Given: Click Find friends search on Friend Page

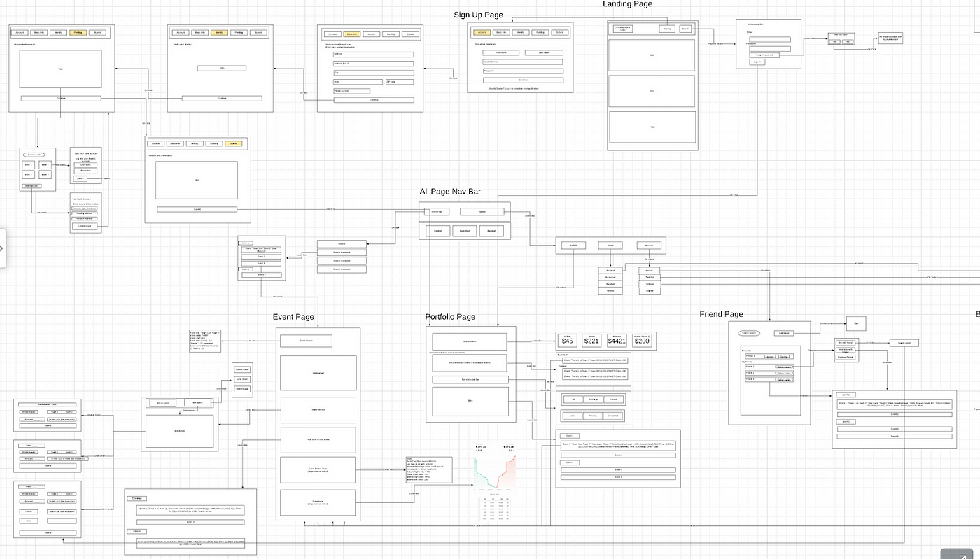Looking at the screenshot, I should (x=749, y=333).
